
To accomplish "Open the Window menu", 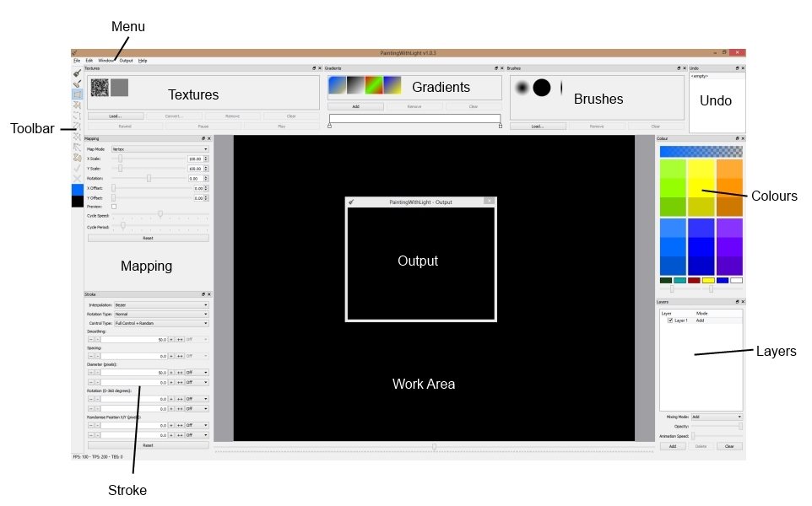I will [x=106, y=61].
